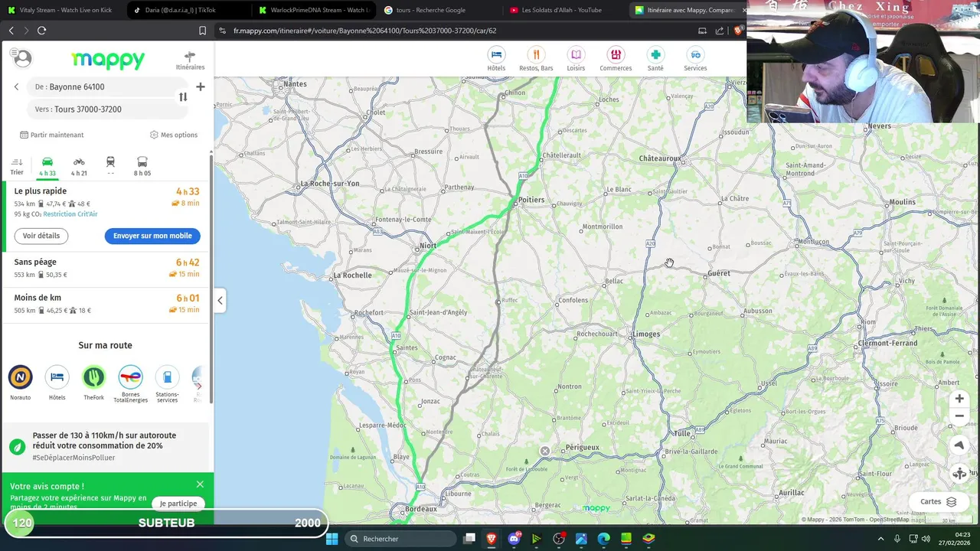Open Services category
980x551 pixels.
695,59
